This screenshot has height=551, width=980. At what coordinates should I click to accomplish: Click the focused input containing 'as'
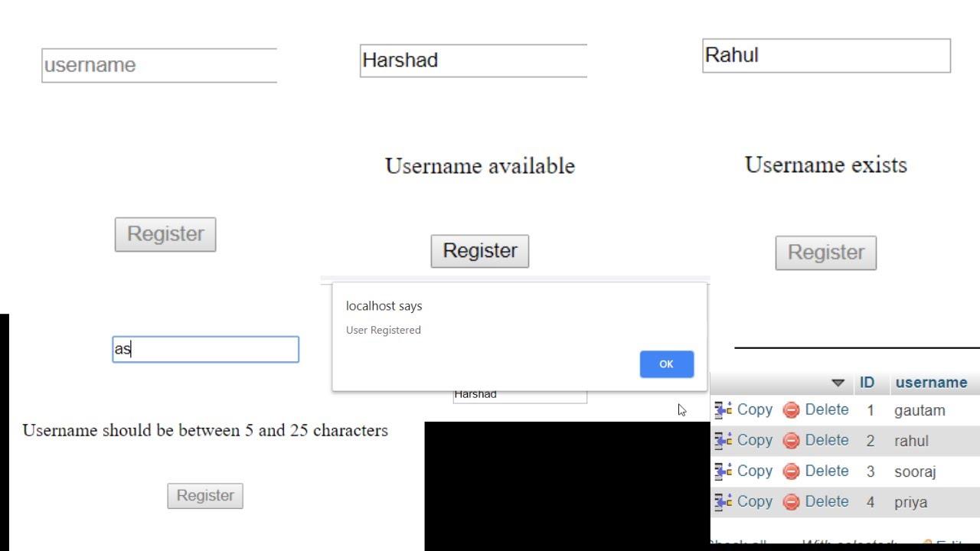[205, 350]
